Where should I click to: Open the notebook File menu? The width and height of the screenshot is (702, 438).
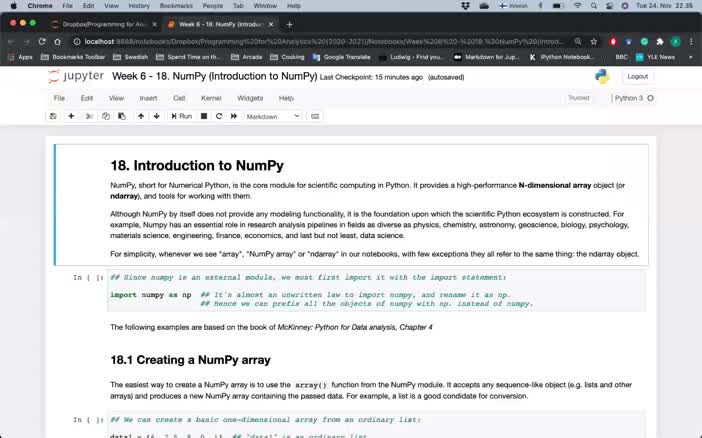tap(59, 98)
